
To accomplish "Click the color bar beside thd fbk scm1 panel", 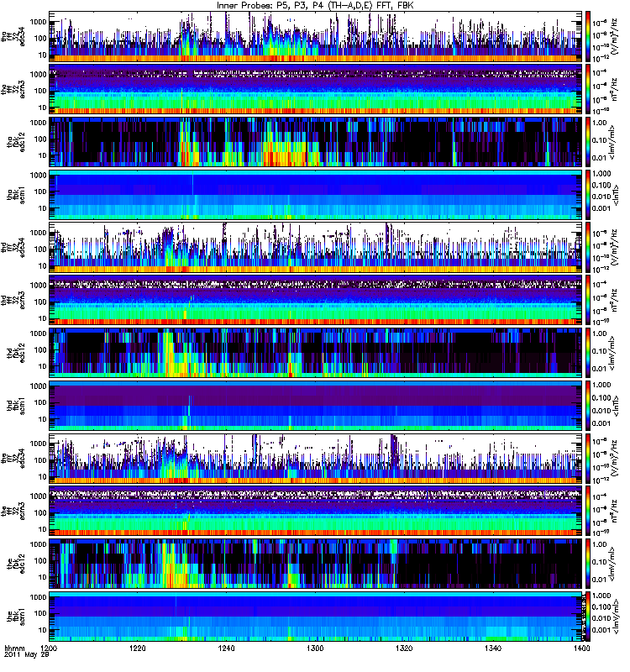I will click(x=587, y=406).
